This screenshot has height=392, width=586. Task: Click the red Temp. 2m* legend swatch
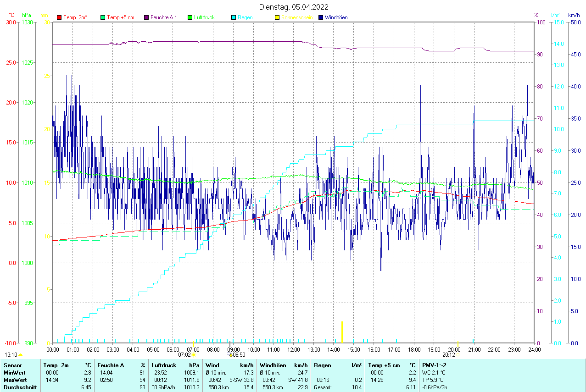point(59,17)
